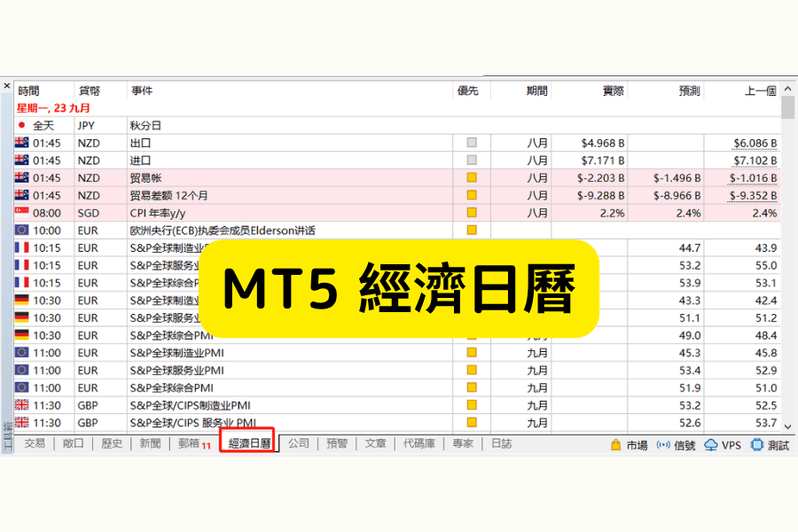This screenshot has width=798, height=532.
Task: Select the Singapore flag on the CPI row
Action: pyautogui.click(x=20, y=213)
